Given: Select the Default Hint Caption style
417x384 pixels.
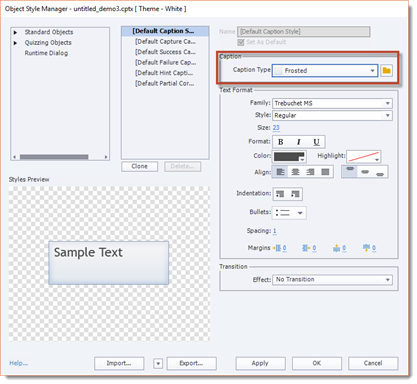Looking at the screenshot, I should pyautogui.click(x=165, y=73).
